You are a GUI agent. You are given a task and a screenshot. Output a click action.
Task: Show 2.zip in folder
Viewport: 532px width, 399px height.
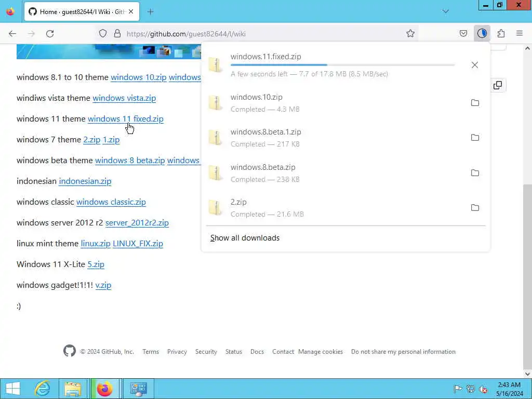(475, 208)
